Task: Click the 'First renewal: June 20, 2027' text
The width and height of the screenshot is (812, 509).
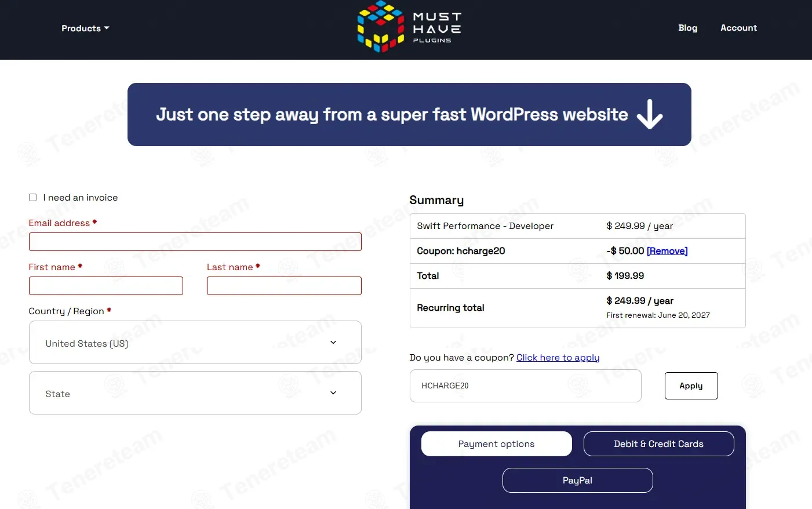Action: (658, 315)
